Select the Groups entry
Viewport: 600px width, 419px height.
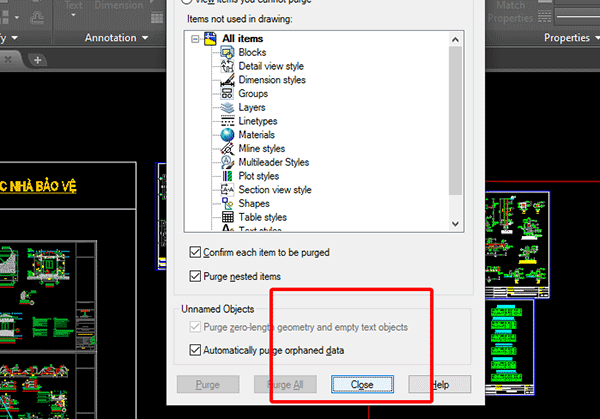point(253,94)
